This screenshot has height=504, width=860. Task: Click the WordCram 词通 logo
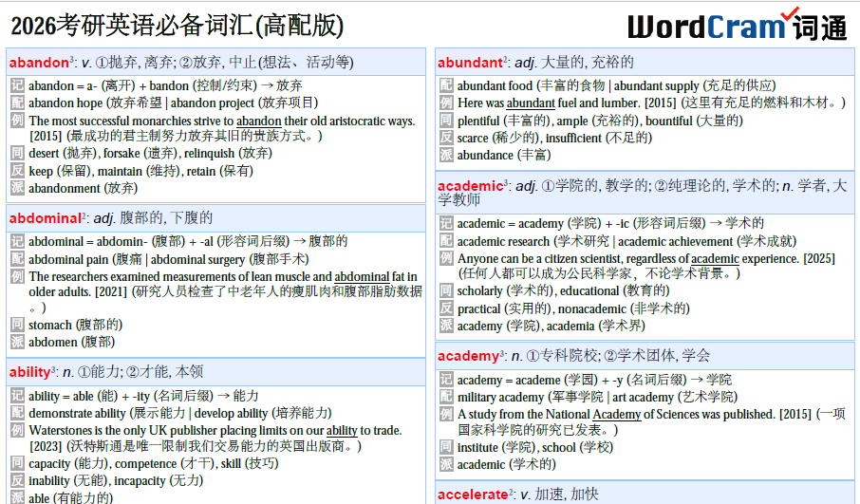click(x=737, y=26)
